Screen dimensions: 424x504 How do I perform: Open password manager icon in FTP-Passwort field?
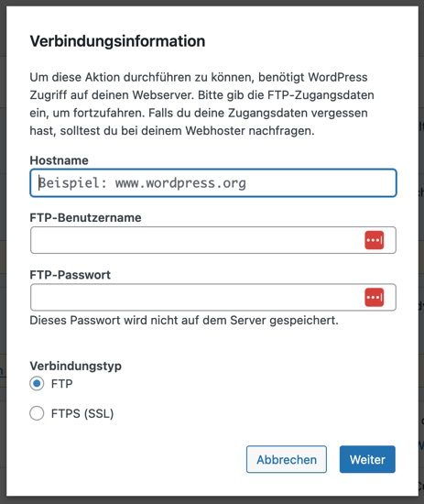click(375, 297)
